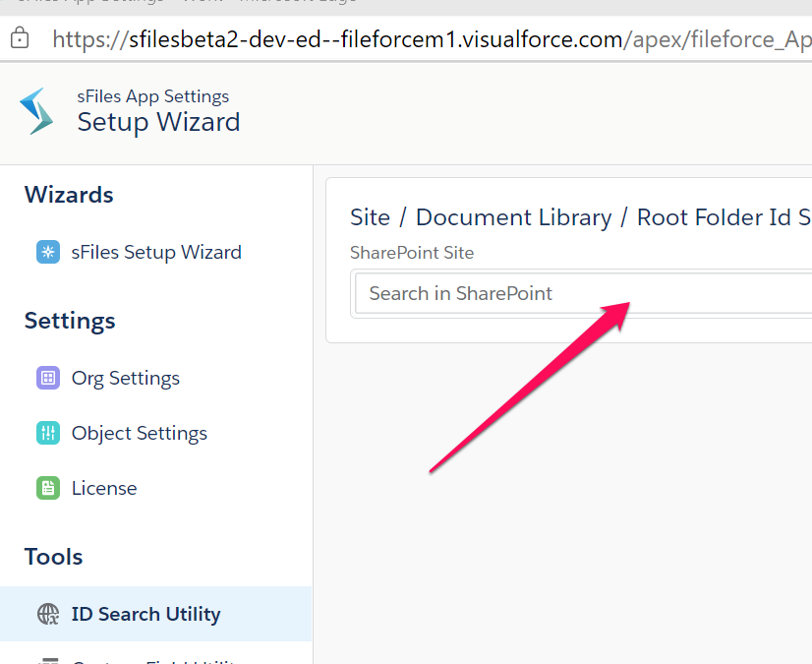
Task: Click the site permissions icon in the address bar
Action: pos(21,38)
